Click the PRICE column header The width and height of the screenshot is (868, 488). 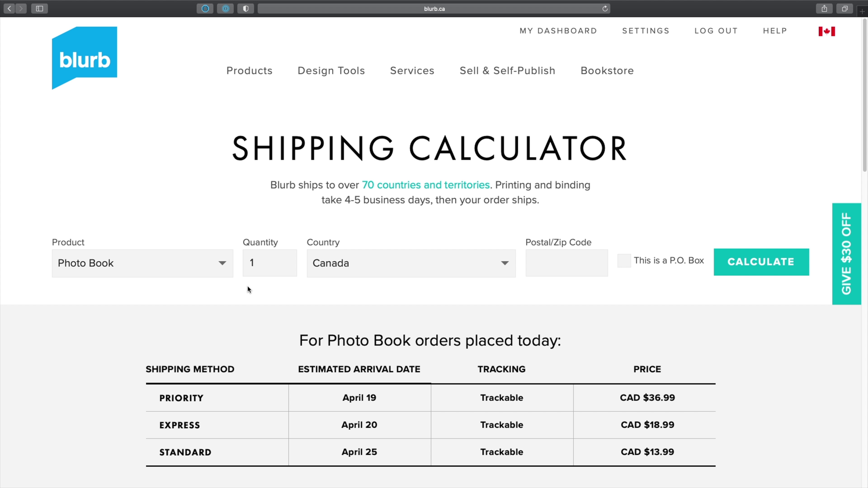647,369
